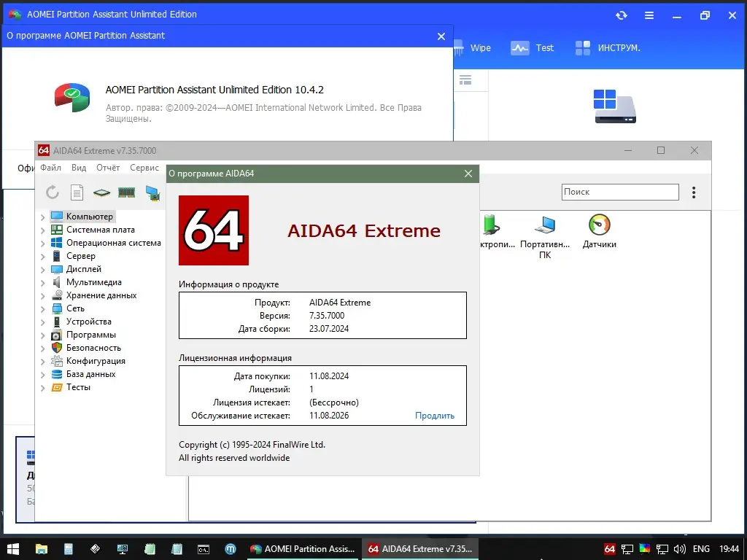Open the Test tool in AOMEI toolbar
The height and width of the screenshot is (560, 747).
click(x=534, y=47)
